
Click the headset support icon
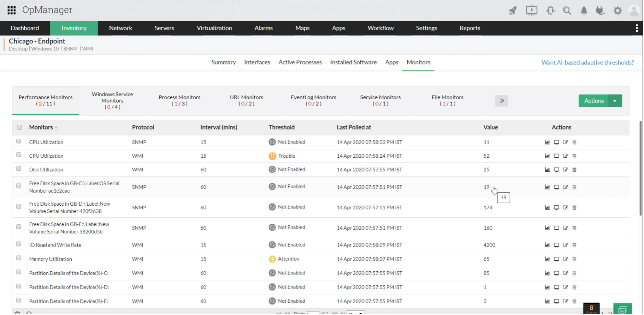[550, 11]
